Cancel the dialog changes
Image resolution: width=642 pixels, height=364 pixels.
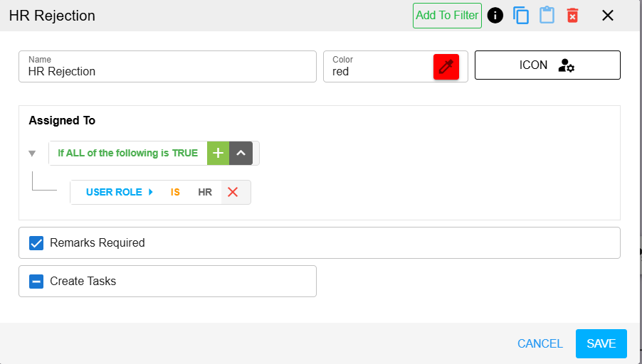coord(540,343)
